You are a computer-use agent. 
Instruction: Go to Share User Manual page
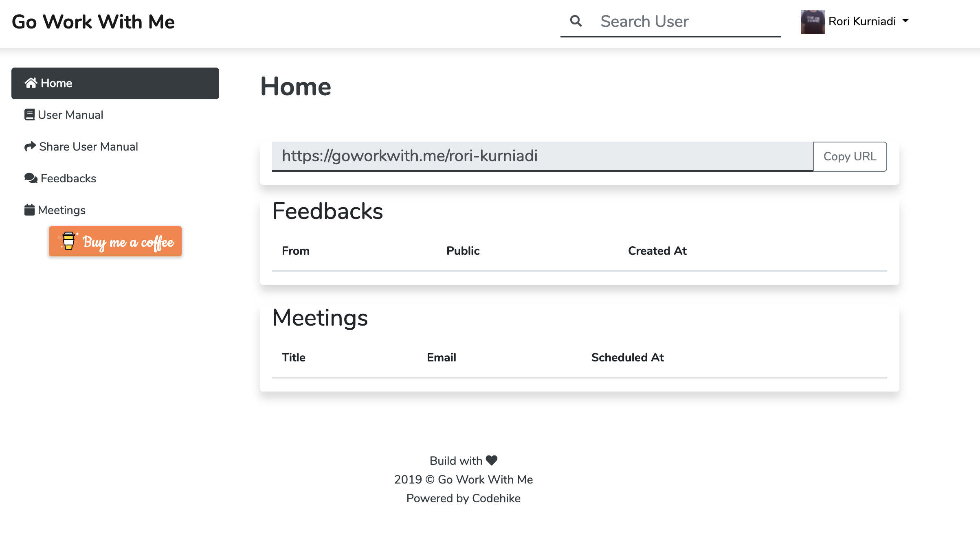[x=88, y=147]
